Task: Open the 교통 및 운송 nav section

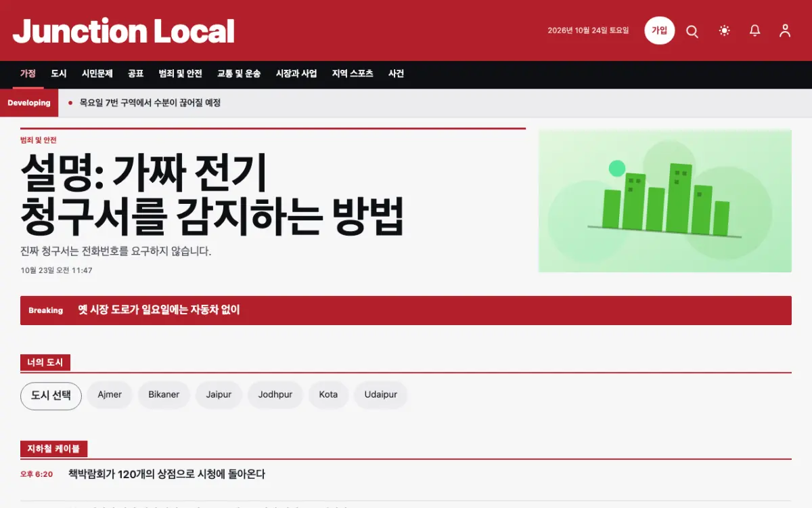Action: coord(239,74)
